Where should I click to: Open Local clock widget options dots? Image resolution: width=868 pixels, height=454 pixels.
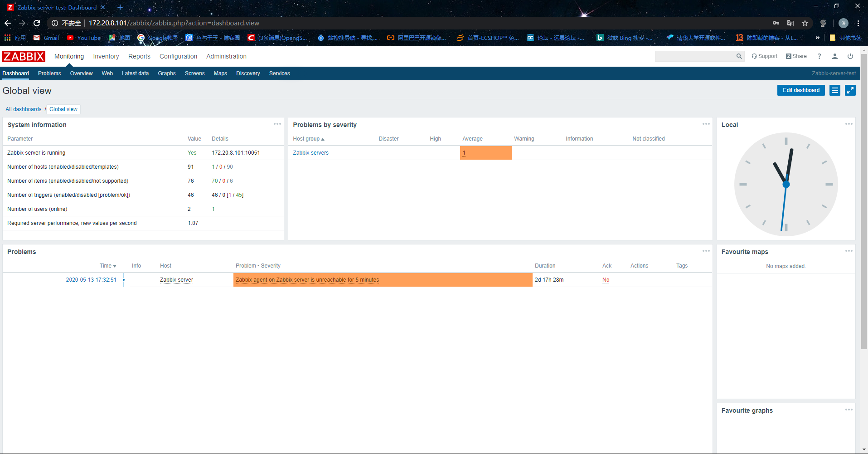[849, 124]
